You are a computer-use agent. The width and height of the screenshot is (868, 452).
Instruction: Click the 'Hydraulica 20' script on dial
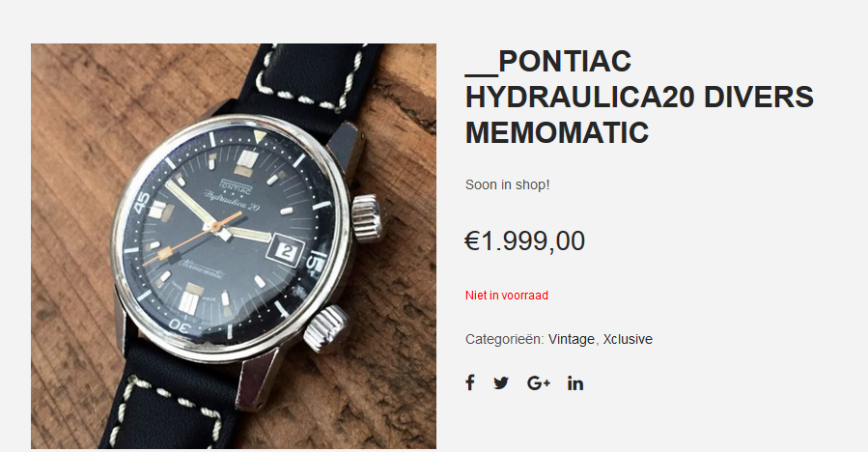click(232, 202)
